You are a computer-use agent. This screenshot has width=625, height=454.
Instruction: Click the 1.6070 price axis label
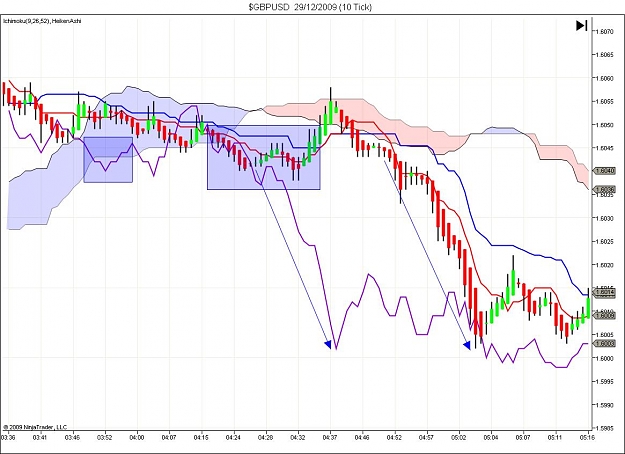click(x=605, y=31)
